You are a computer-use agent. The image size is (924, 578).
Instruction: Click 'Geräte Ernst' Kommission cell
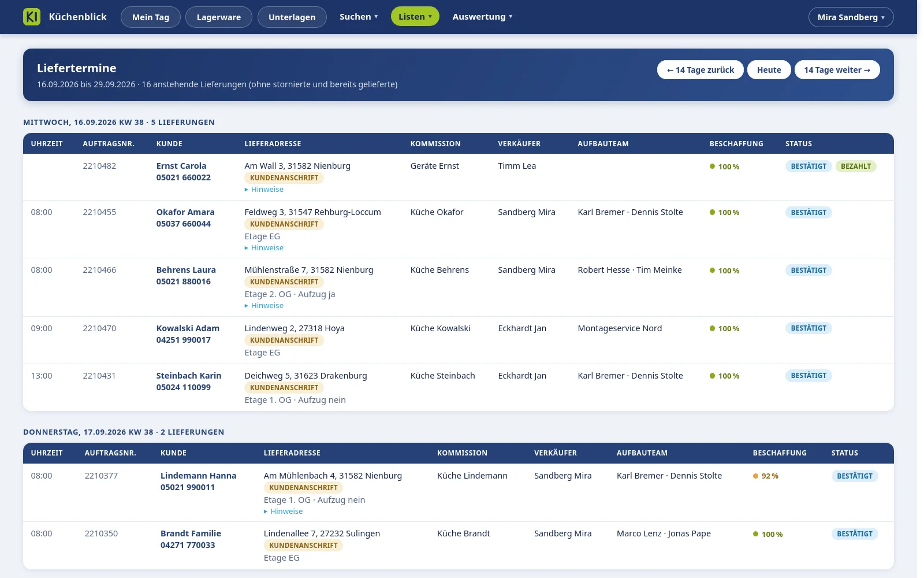click(x=434, y=166)
